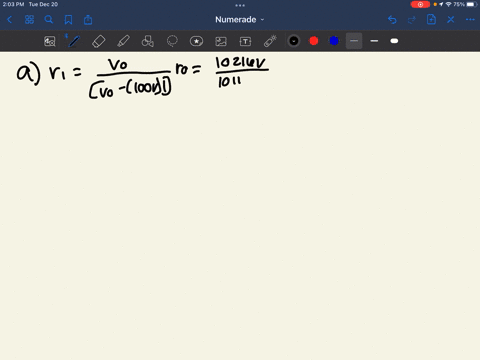The image size is (480, 360).
Task: Tap the red screen recording indicator
Action: click(x=420, y=4)
